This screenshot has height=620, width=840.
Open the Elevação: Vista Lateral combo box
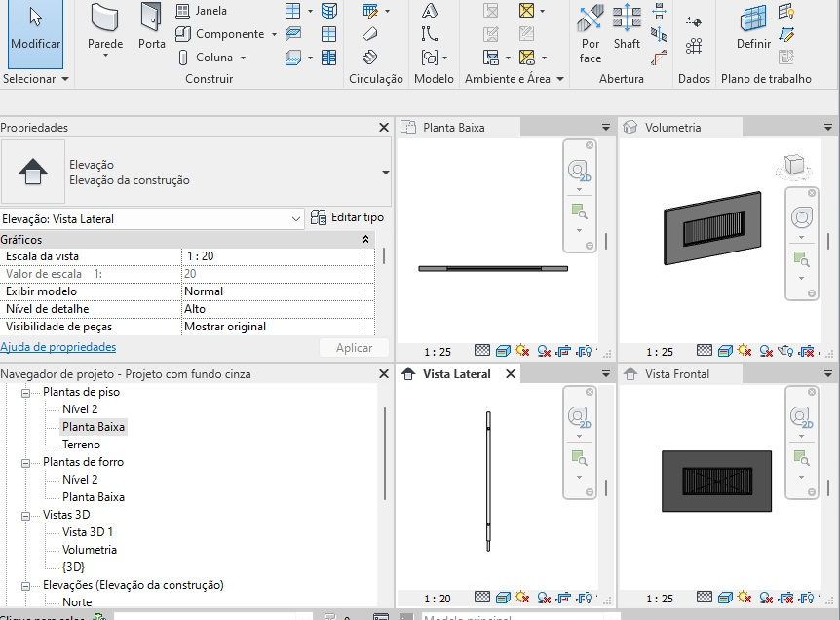click(152, 219)
